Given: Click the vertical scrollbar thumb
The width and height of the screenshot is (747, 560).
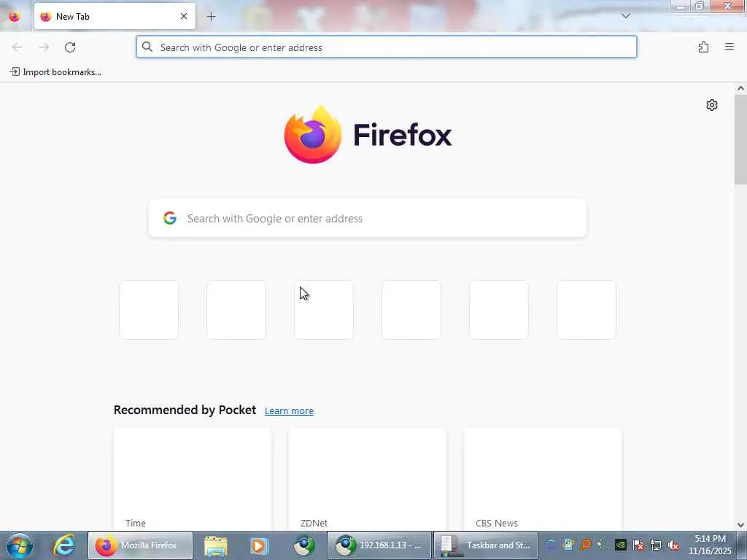Looking at the screenshot, I should 740,139.
